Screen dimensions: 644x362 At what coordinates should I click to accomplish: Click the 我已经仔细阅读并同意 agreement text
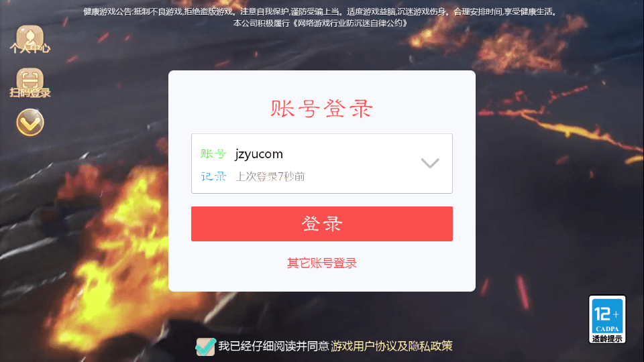[x=274, y=346]
